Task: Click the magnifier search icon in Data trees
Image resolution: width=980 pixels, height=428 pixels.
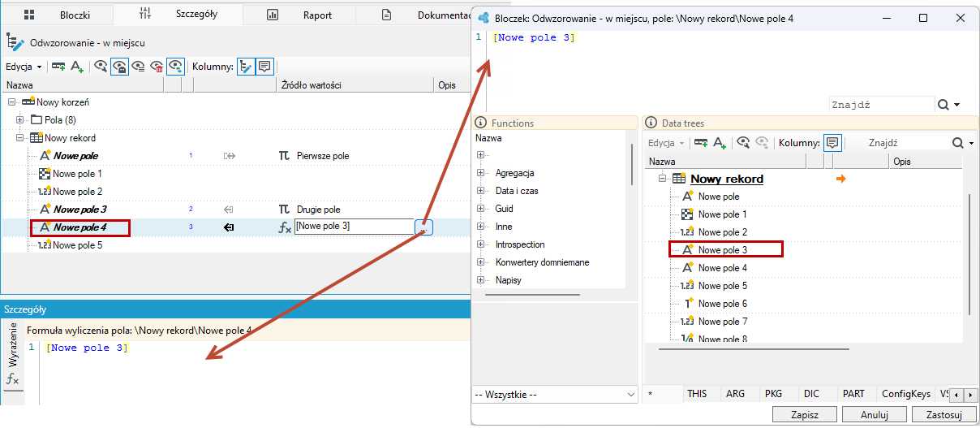Action: pyautogui.click(x=958, y=143)
